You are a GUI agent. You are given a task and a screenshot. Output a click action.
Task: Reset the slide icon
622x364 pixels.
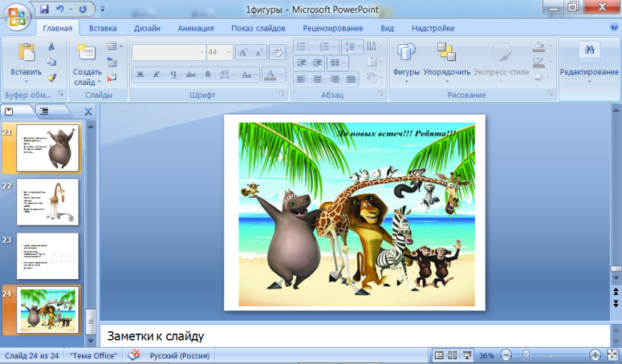point(112,62)
